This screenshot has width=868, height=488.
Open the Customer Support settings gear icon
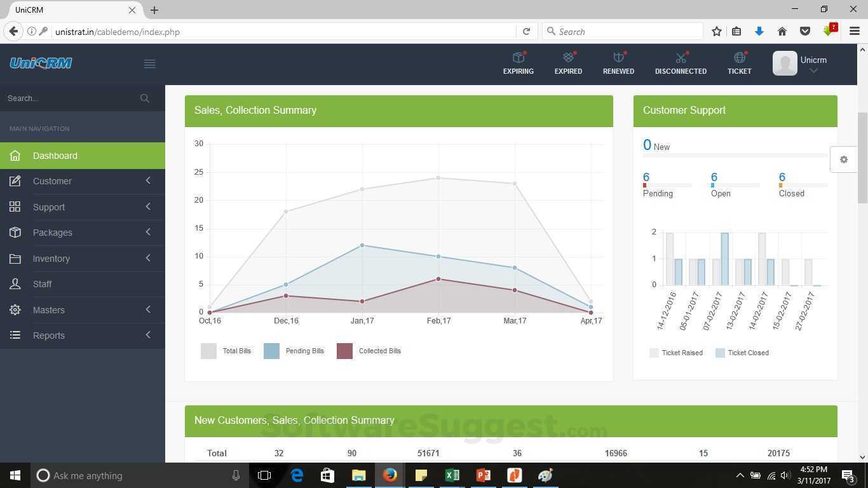pyautogui.click(x=843, y=159)
